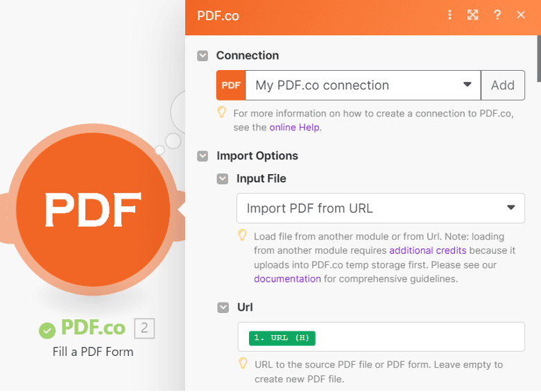Open the online Help link
541x392 pixels.
[294, 128]
